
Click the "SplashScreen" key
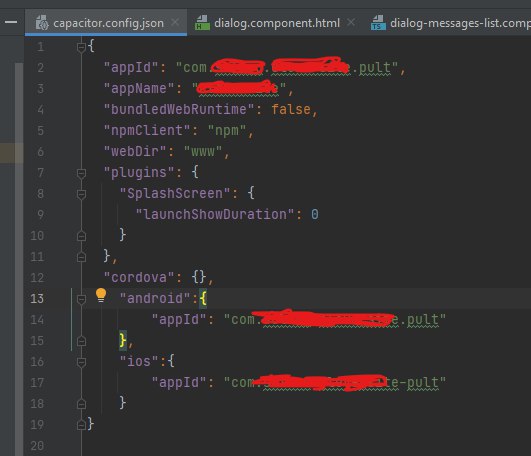click(175, 194)
